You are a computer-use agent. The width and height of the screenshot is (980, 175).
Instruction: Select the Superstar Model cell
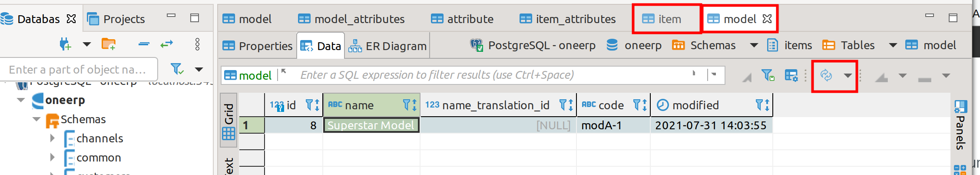click(371, 125)
